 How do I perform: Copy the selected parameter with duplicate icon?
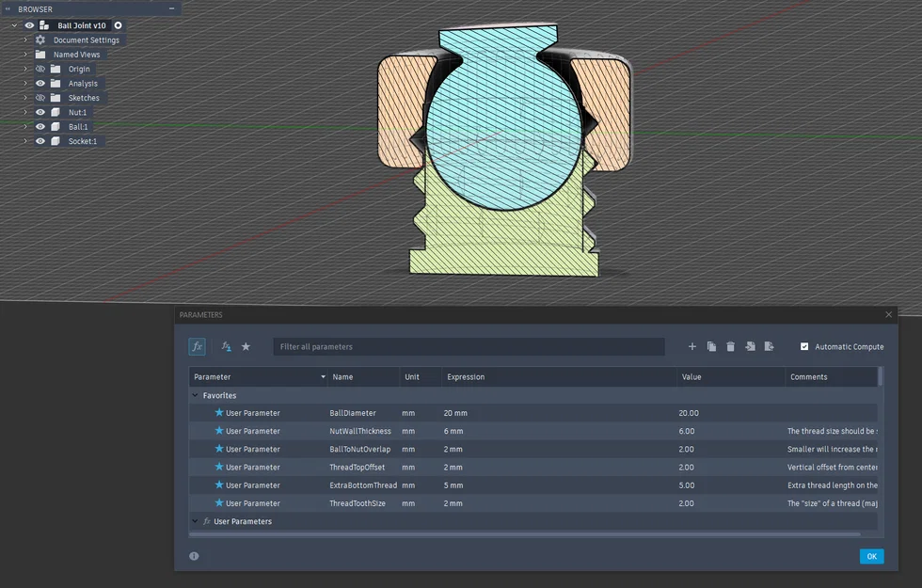711,346
